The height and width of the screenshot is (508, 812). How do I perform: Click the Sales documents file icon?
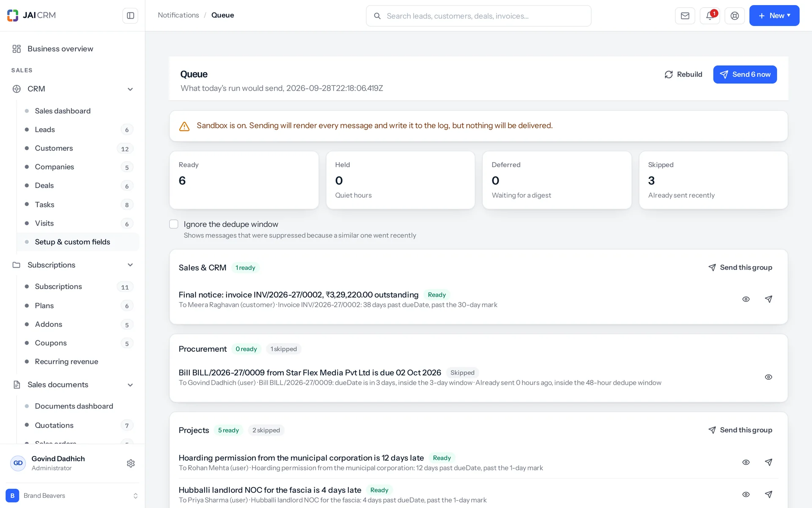[16, 384]
